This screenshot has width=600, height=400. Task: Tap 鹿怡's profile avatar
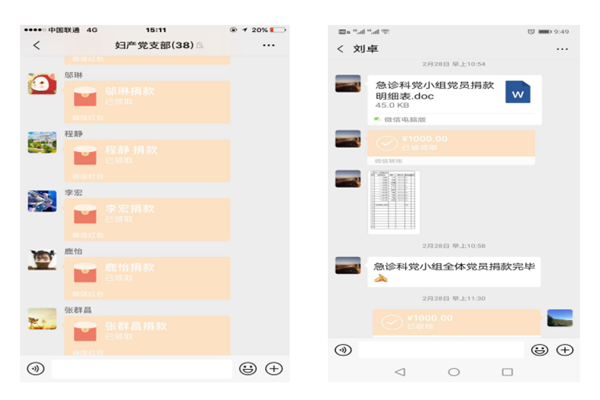(x=42, y=260)
